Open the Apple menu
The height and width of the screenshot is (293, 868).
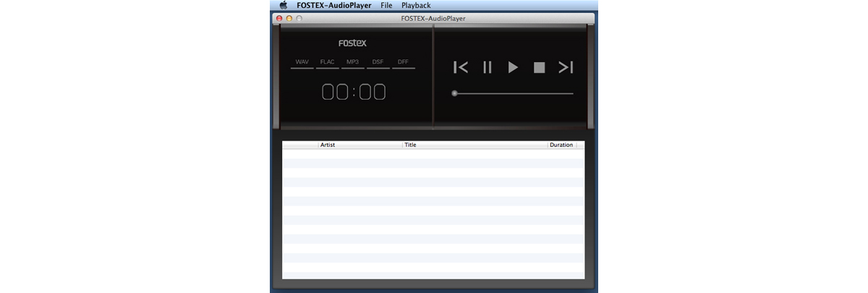(283, 5)
